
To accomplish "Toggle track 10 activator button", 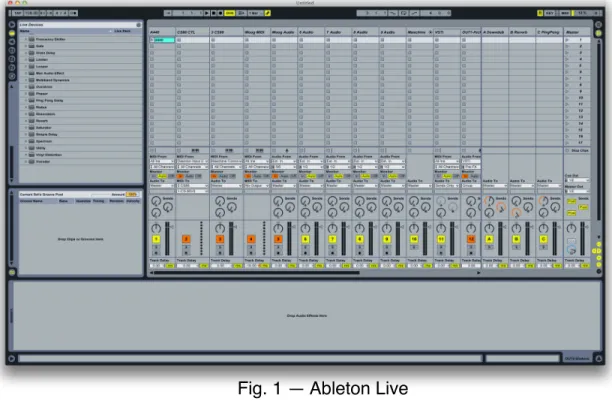I will click(414, 239).
